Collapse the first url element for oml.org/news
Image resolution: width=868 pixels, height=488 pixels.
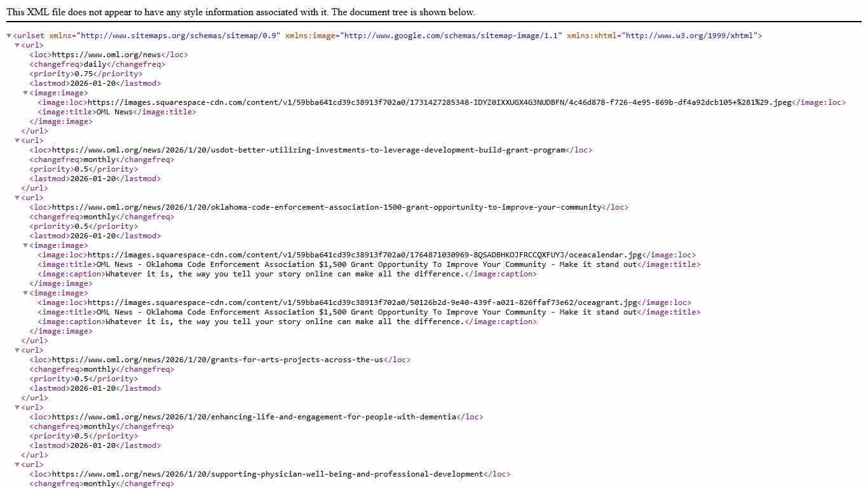17,45
